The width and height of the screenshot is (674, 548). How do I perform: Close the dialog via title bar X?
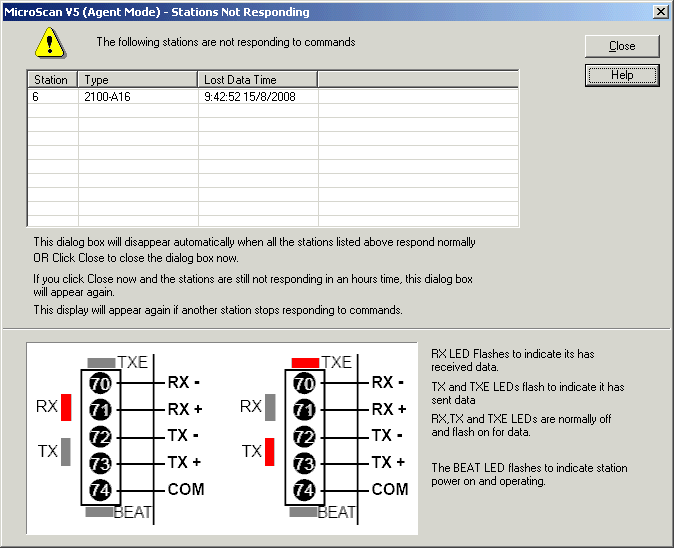click(x=660, y=12)
